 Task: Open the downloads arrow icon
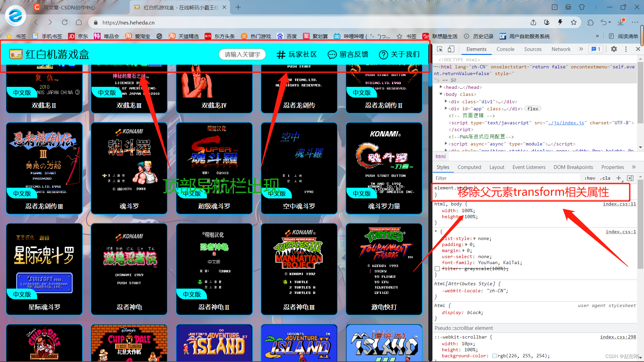point(621,22)
